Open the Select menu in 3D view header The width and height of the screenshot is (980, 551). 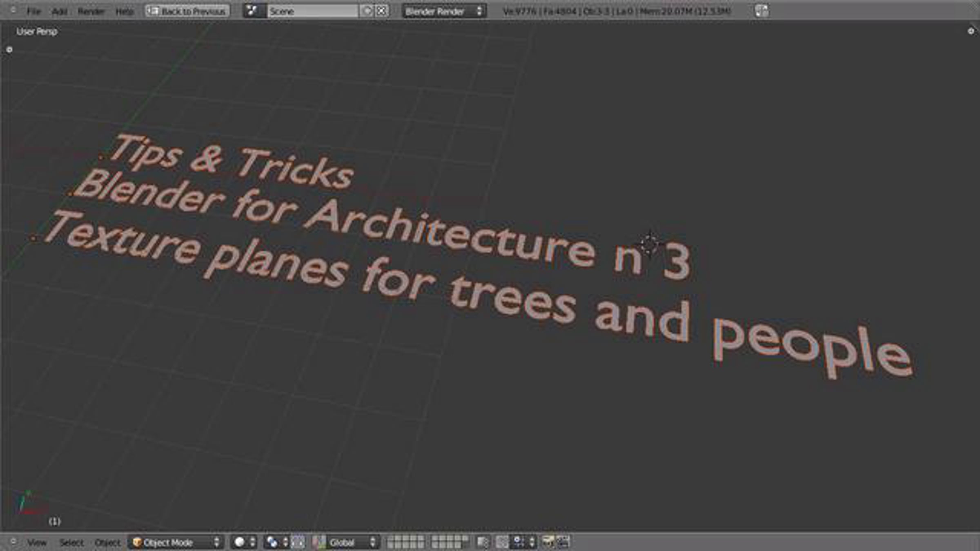click(71, 542)
